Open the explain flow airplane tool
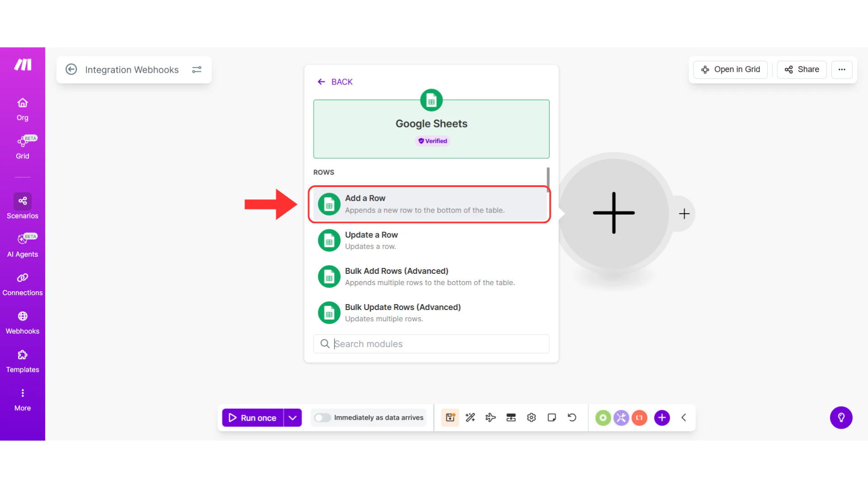The width and height of the screenshot is (868, 488). (491, 418)
